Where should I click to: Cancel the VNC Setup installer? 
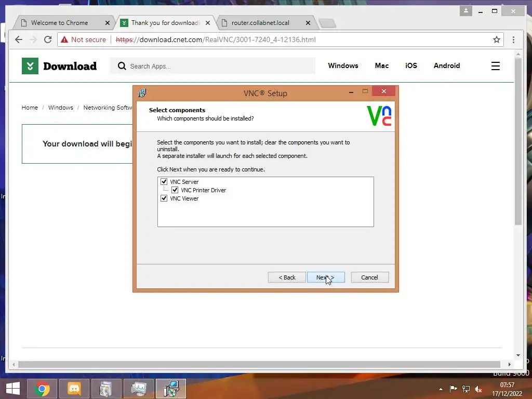[370, 277]
